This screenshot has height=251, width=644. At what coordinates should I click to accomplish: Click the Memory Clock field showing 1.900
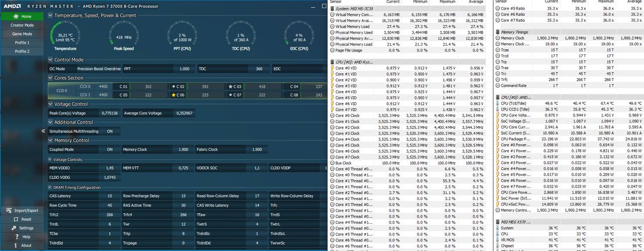[x=183, y=150]
